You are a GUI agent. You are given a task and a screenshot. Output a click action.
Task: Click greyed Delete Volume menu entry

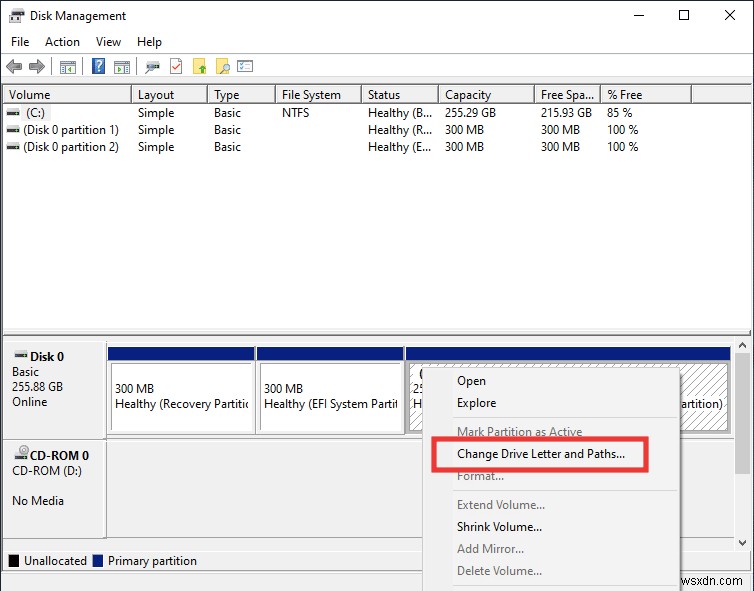551,571
